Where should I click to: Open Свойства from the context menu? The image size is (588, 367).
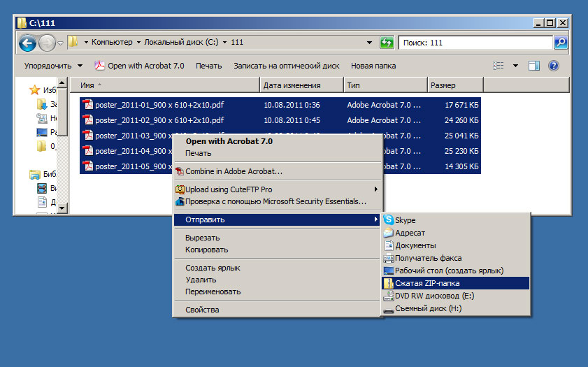coord(277,310)
